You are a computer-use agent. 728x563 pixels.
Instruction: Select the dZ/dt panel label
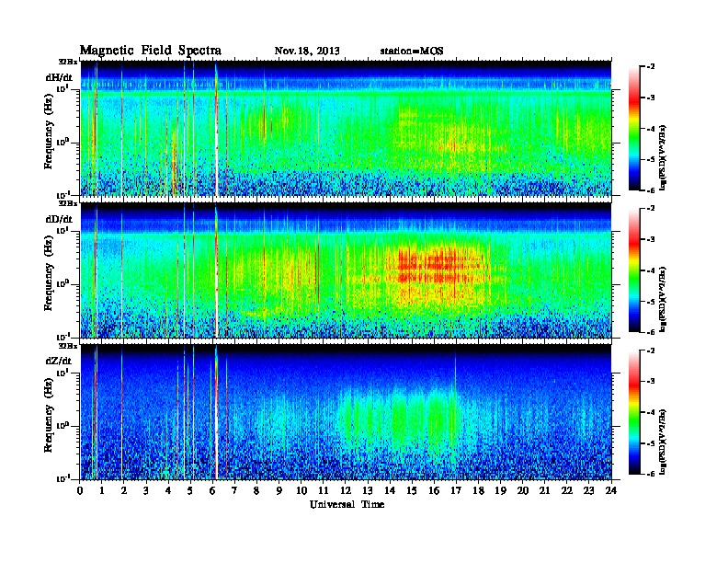(x=59, y=361)
